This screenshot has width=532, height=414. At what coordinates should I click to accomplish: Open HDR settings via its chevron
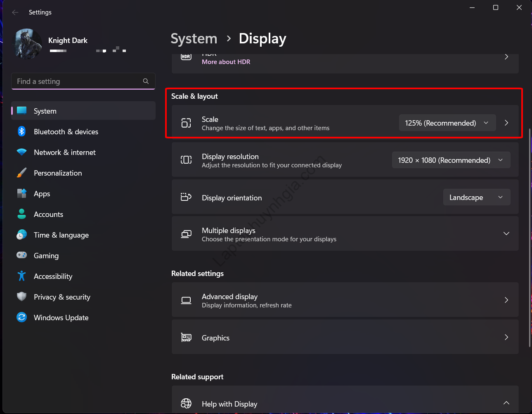pyautogui.click(x=506, y=57)
